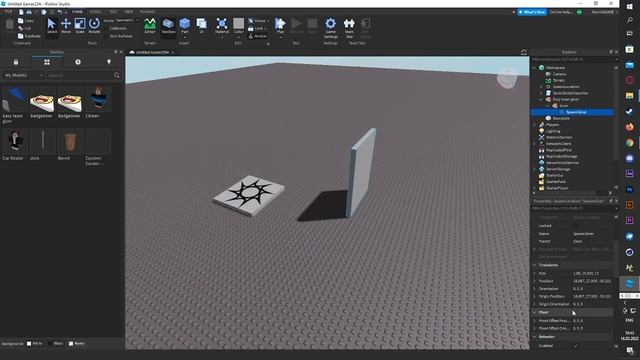This screenshot has width=640, height=360.
Task: Open the Toolbox Inventory grid tab
Action: tap(47, 62)
